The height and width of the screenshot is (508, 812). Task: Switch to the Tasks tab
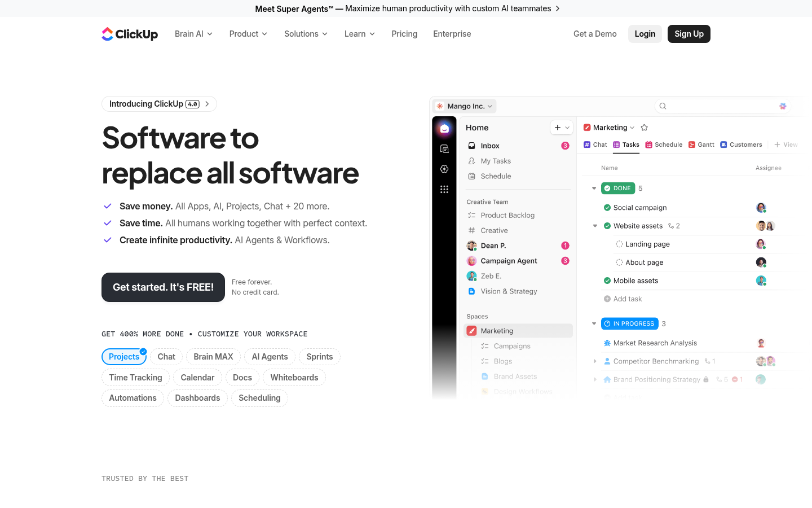[626, 144]
